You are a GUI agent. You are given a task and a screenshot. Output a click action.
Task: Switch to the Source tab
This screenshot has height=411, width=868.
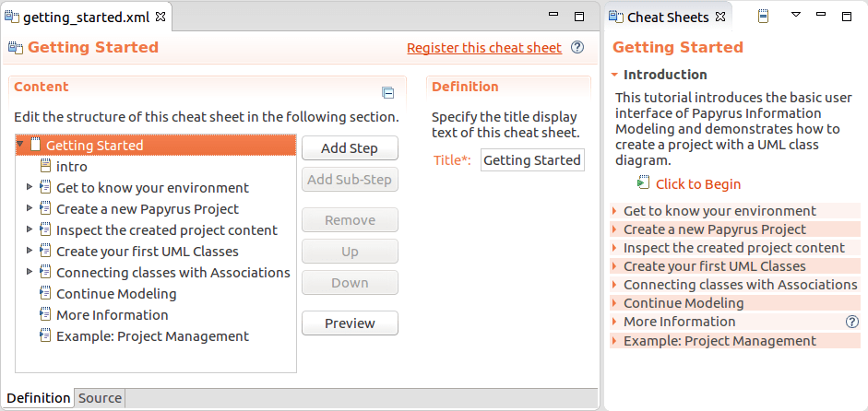(100, 398)
